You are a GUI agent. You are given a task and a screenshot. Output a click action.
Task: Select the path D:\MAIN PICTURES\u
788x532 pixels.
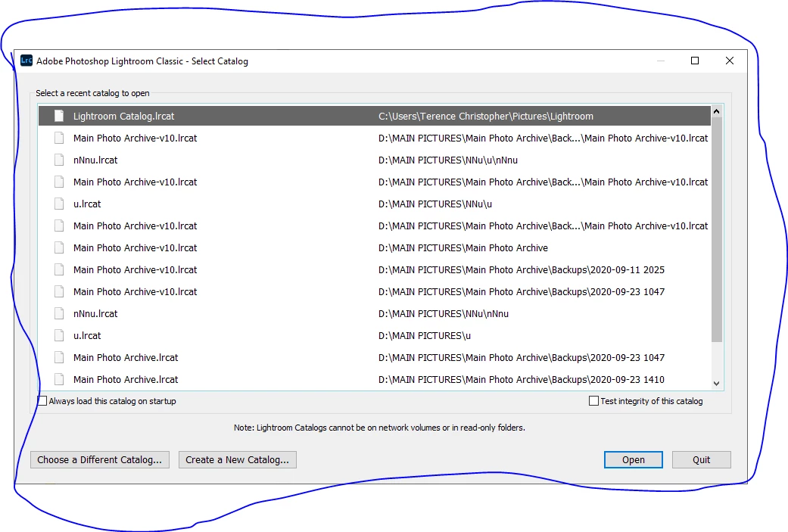pyautogui.click(x=425, y=335)
